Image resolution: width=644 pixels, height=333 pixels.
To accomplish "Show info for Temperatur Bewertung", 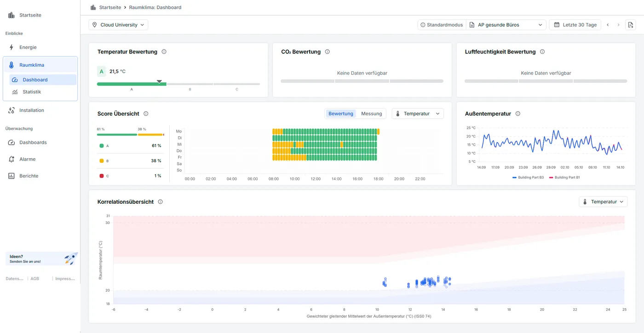I will coord(164,52).
